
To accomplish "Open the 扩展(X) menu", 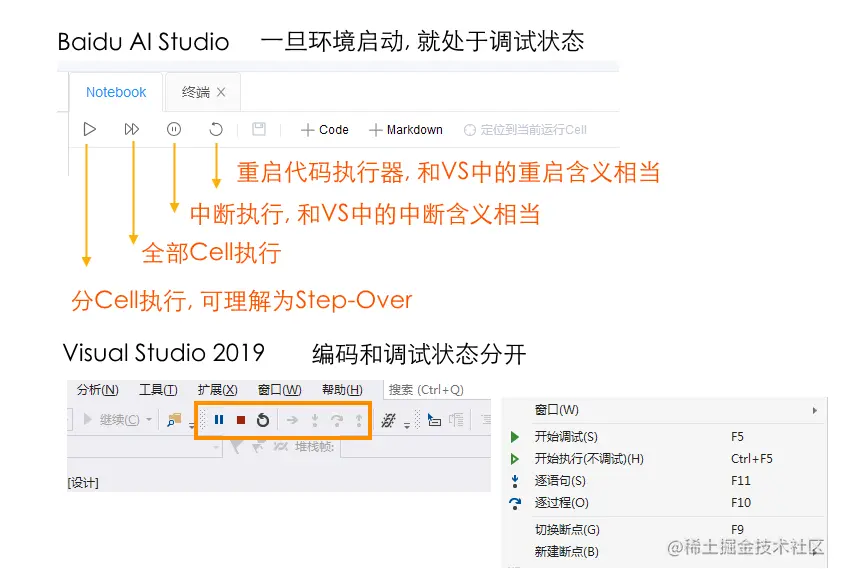I will (x=217, y=390).
